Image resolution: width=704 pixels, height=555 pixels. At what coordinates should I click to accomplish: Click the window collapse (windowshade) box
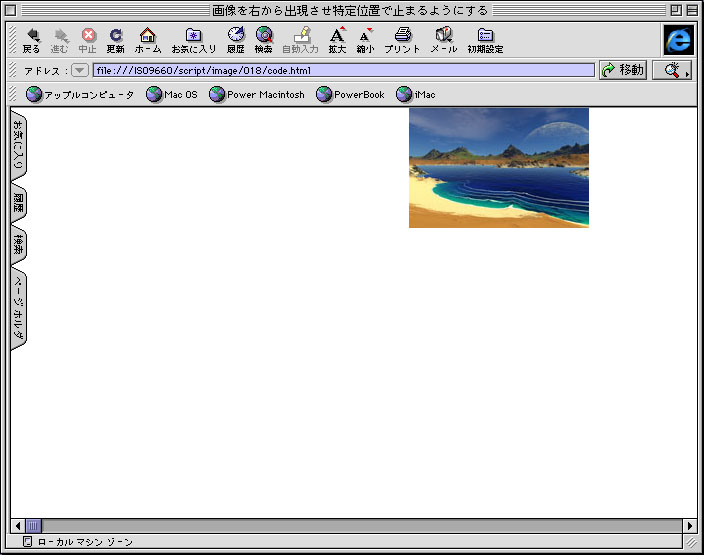pos(692,10)
